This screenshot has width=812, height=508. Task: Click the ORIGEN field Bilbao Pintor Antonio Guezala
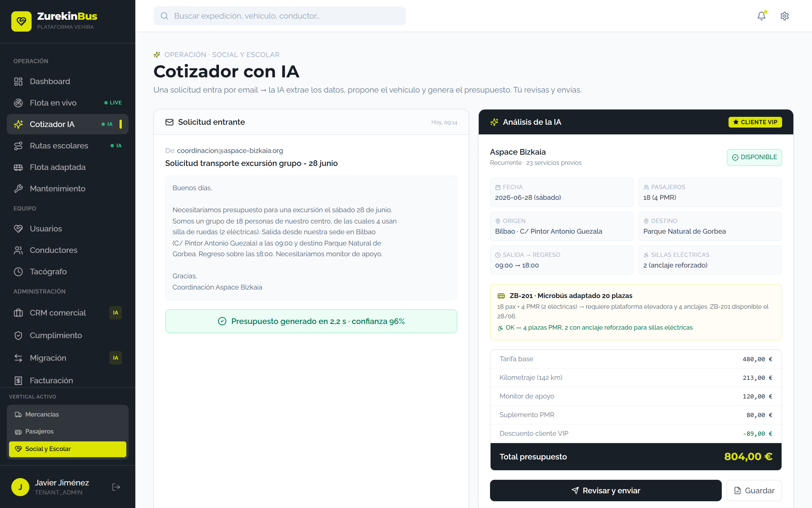pyautogui.click(x=562, y=226)
